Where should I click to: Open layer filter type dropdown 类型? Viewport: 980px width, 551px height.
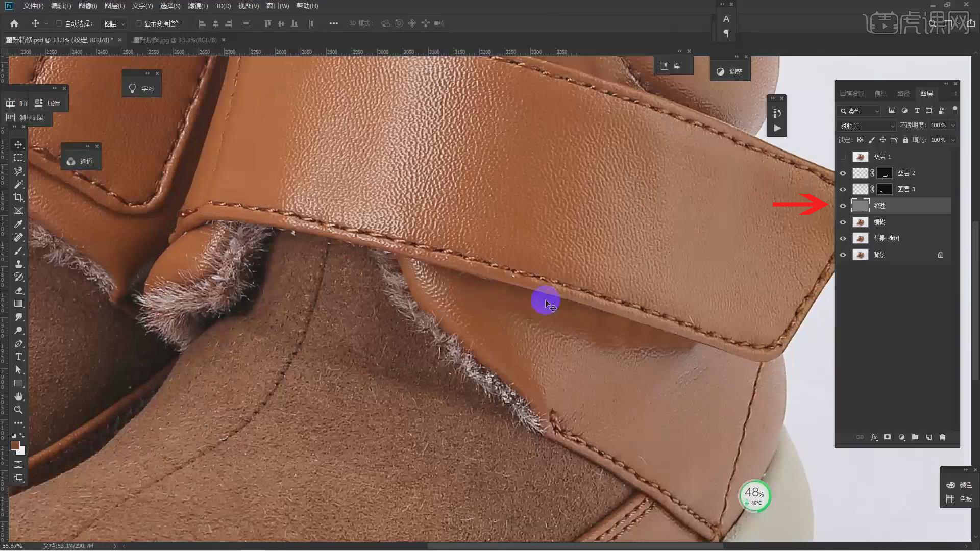tap(860, 111)
